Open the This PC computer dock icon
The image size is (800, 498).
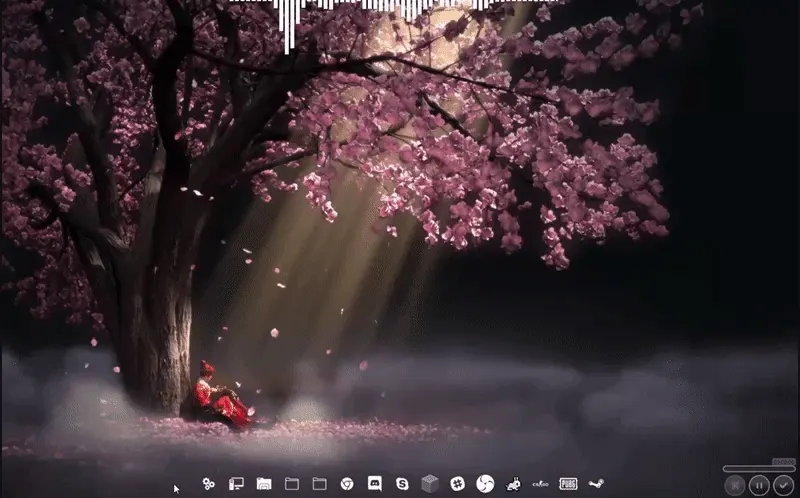point(236,484)
